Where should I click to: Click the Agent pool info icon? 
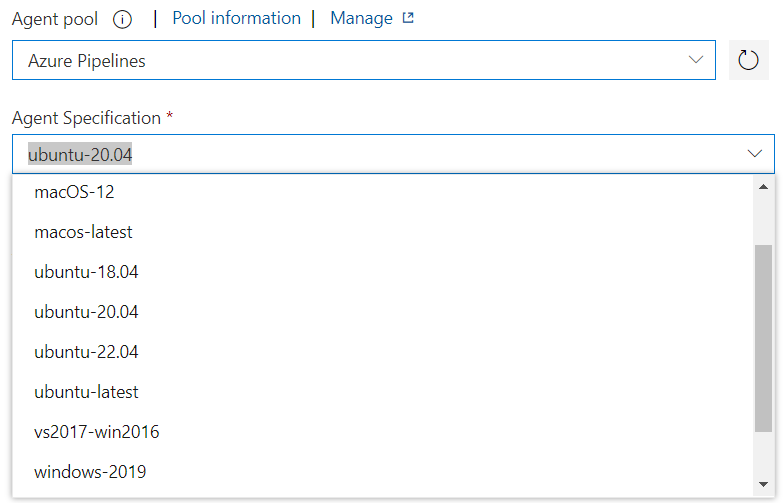tap(122, 19)
